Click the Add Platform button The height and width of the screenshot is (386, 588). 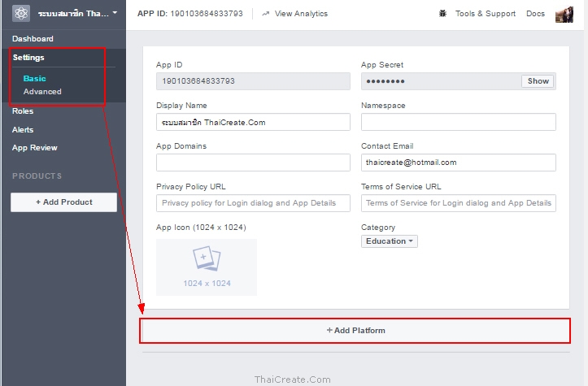click(x=355, y=331)
